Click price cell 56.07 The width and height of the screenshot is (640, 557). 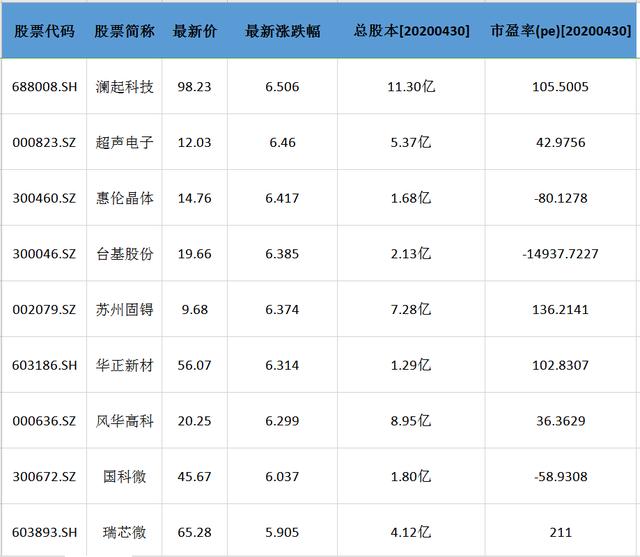pyautogui.click(x=195, y=365)
